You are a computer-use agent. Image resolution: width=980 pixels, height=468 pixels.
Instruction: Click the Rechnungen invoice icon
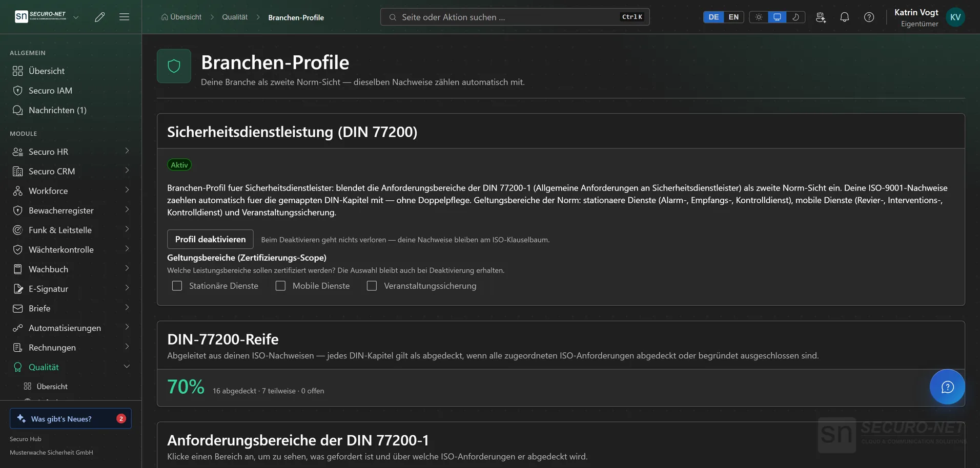[x=18, y=348]
